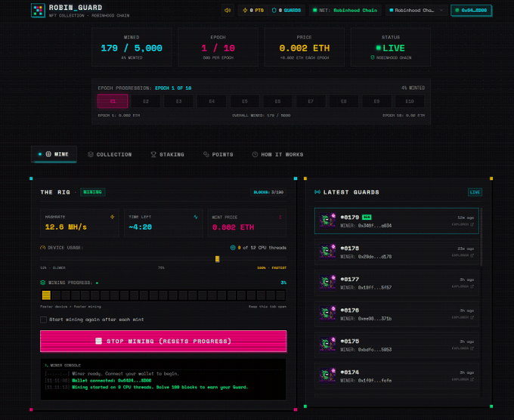514x420 pixels.
Task: Click the hashrate lightning bolt icon
Action: pyautogui.click(x=113, y=217)
